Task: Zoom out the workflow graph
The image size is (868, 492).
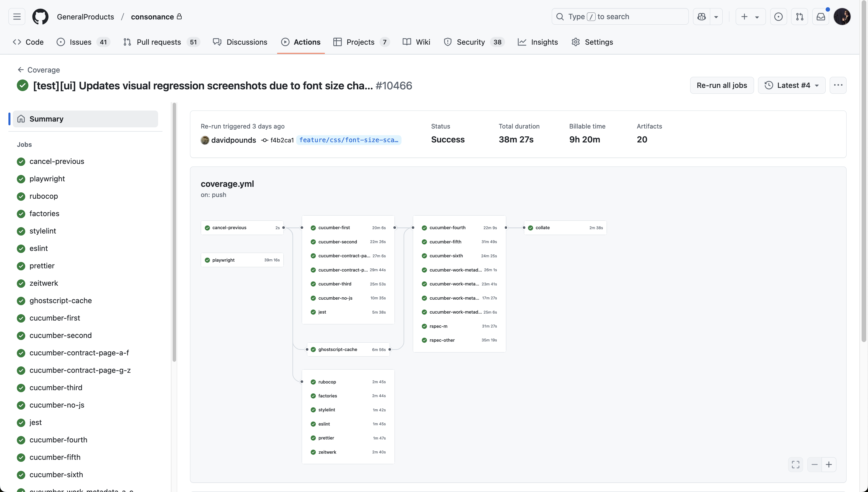Action: pos(814,465)
